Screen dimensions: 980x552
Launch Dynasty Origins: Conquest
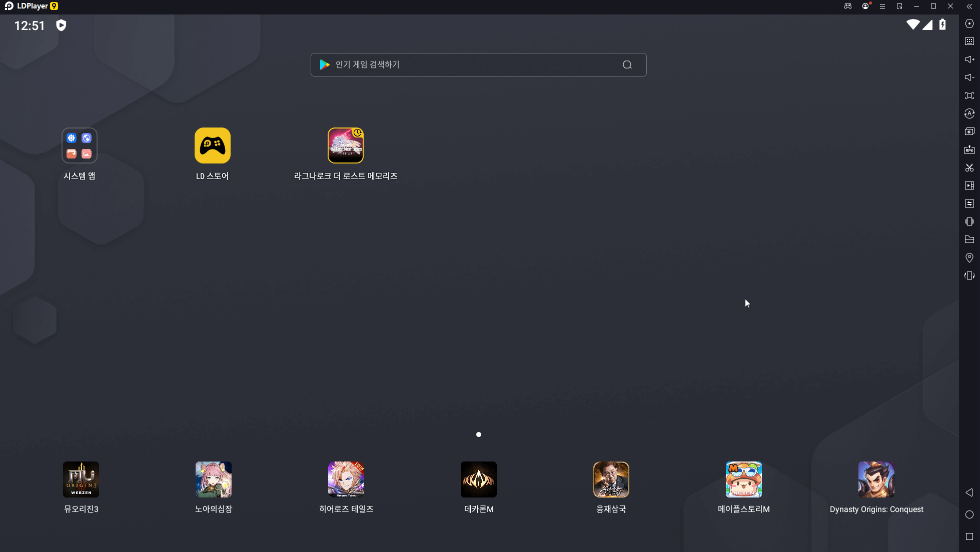pos(876,479)
